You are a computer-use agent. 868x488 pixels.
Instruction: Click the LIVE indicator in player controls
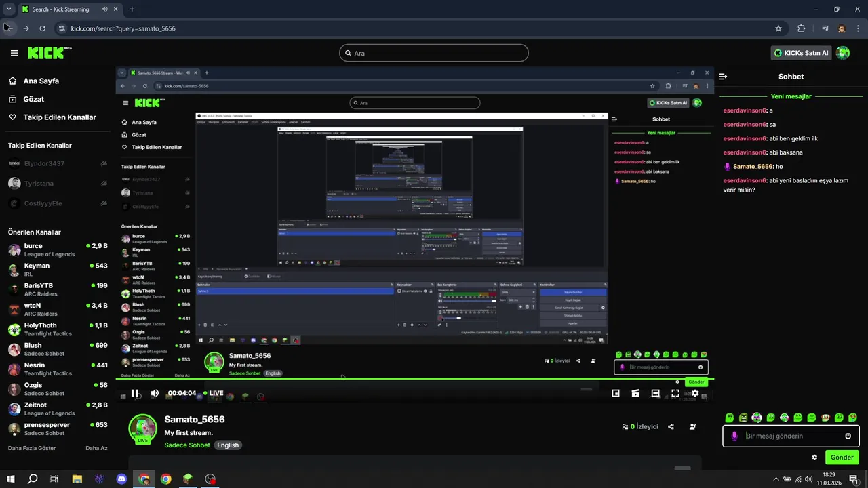[x=212, y=393]
